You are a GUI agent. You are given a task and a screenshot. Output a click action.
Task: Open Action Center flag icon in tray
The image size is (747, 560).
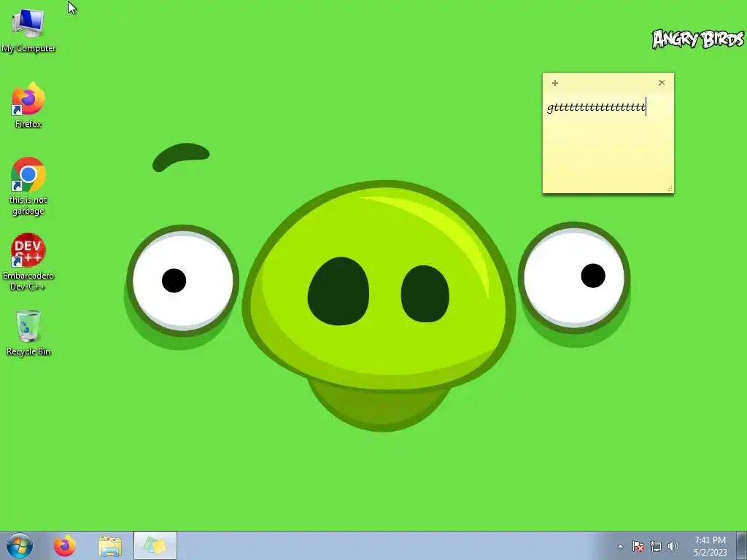tap(638, 546)
